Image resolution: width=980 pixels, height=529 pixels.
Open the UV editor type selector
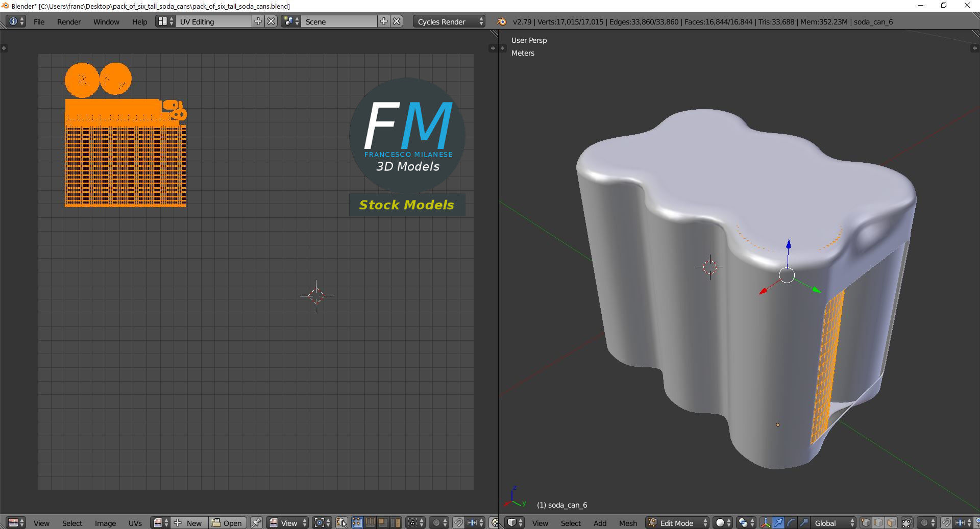16,523
